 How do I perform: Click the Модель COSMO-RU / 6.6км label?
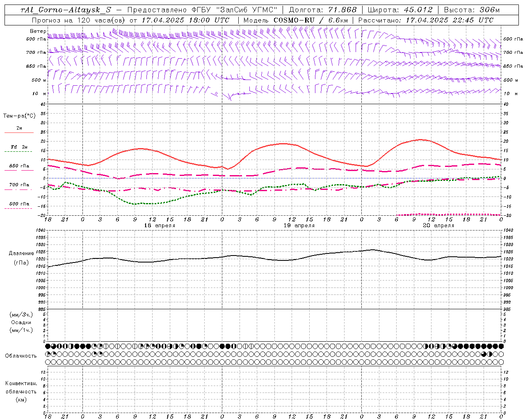click(x=295, y=20)
